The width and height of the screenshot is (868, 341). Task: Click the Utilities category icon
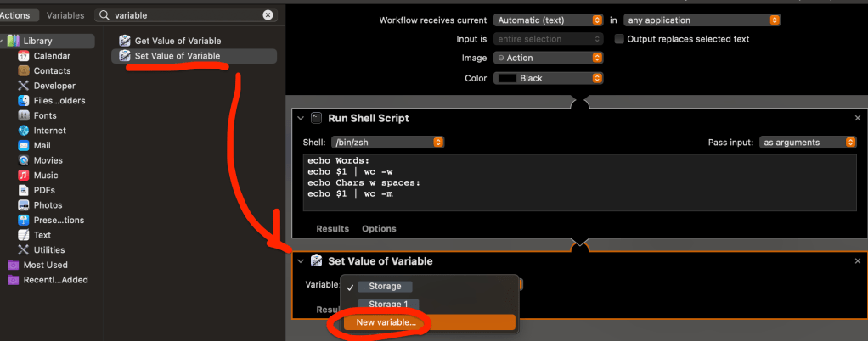[24, 250]
